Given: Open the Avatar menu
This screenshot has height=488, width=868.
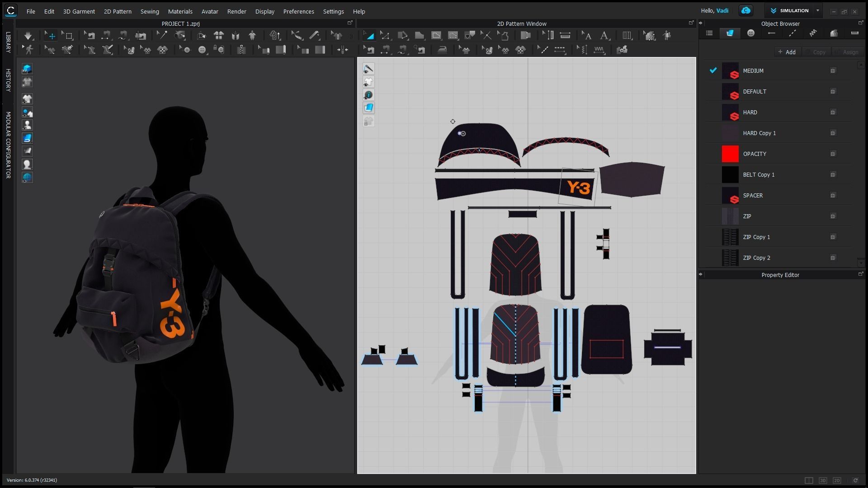Looking at the screenshot, I should click(x=210, y=11).
